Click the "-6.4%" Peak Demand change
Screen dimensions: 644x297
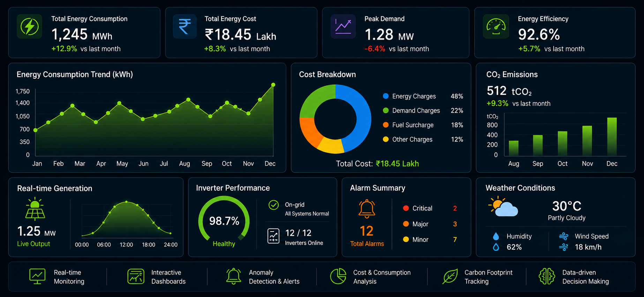point(375,49)
